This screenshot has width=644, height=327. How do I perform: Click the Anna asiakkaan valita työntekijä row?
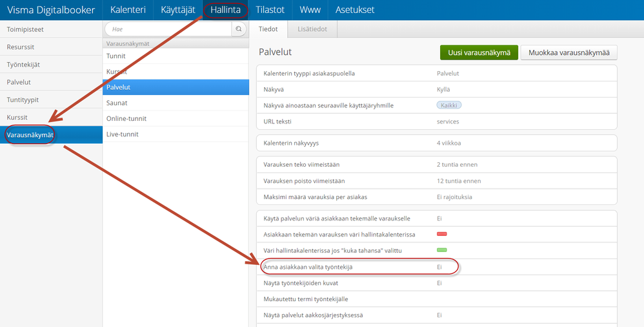[x=437, y=267]
